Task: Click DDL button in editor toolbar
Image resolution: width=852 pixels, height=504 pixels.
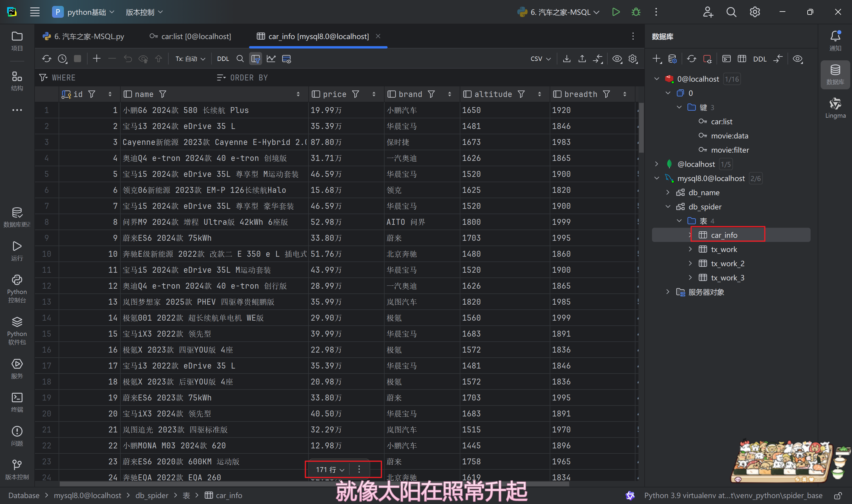Action: pyautogui.click(x=223, y=59)
